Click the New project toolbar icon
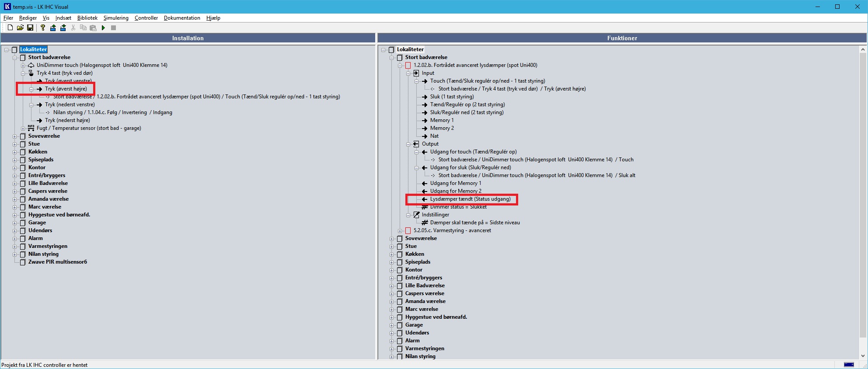 point(10,28)
